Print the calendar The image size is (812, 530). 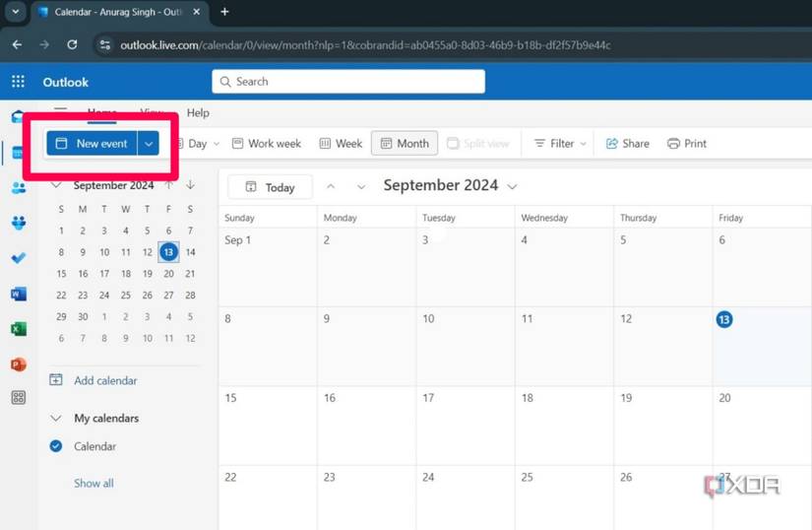click(687, 144)
